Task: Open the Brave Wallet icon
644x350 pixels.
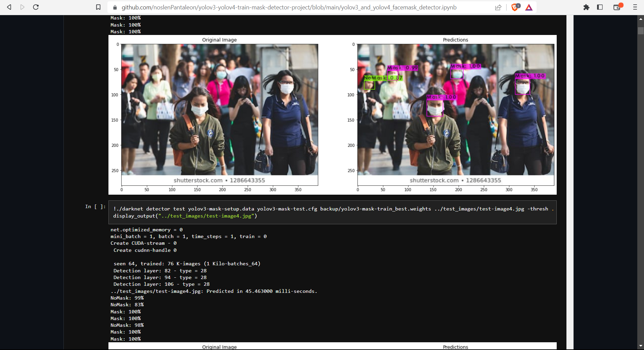Action: point(617,7)
